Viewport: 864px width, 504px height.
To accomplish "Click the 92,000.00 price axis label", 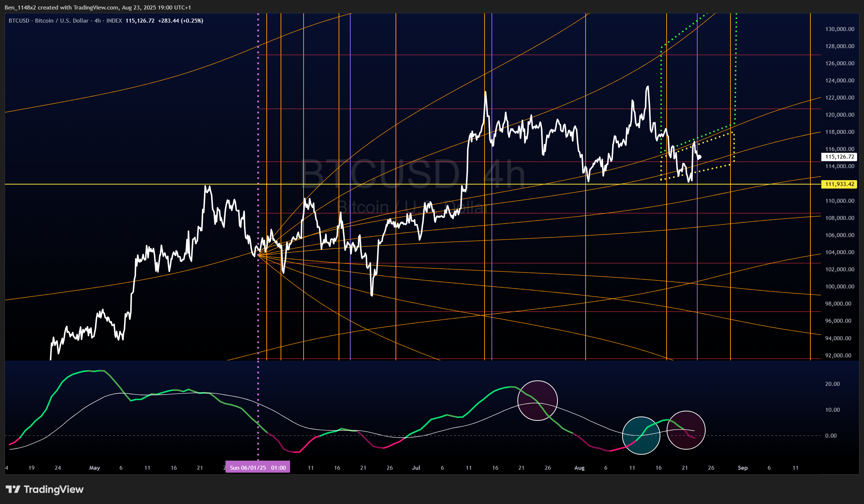I will [x=838, y=355].
